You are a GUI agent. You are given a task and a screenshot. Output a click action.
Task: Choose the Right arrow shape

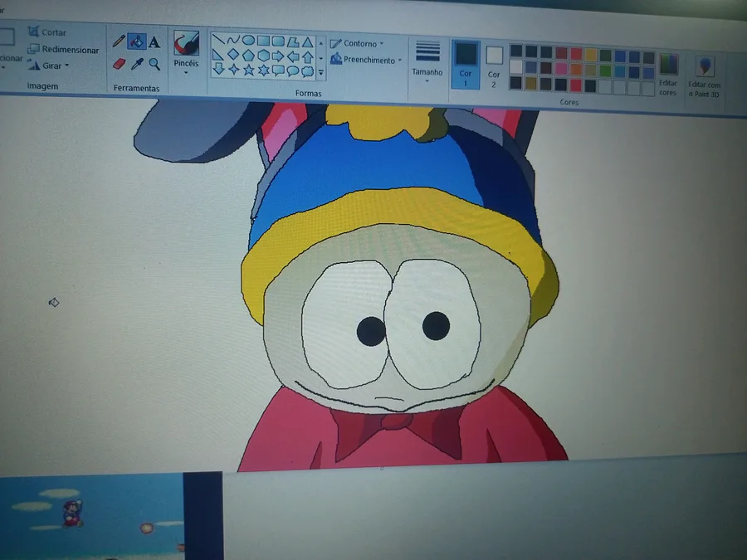coord(278,56)
